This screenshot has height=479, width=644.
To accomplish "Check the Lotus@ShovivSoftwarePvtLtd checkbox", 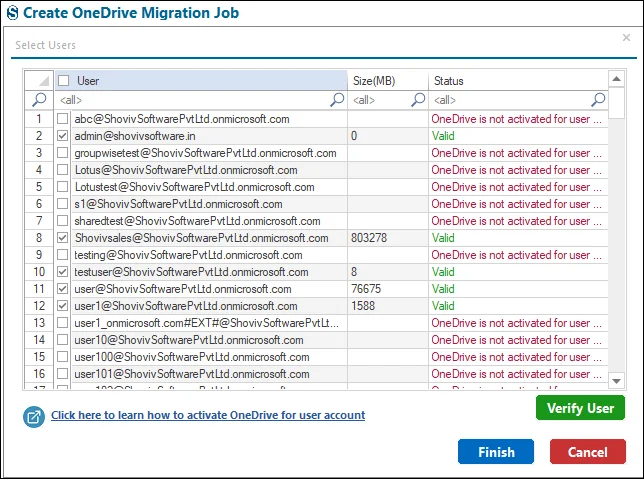I will point(62,170).
